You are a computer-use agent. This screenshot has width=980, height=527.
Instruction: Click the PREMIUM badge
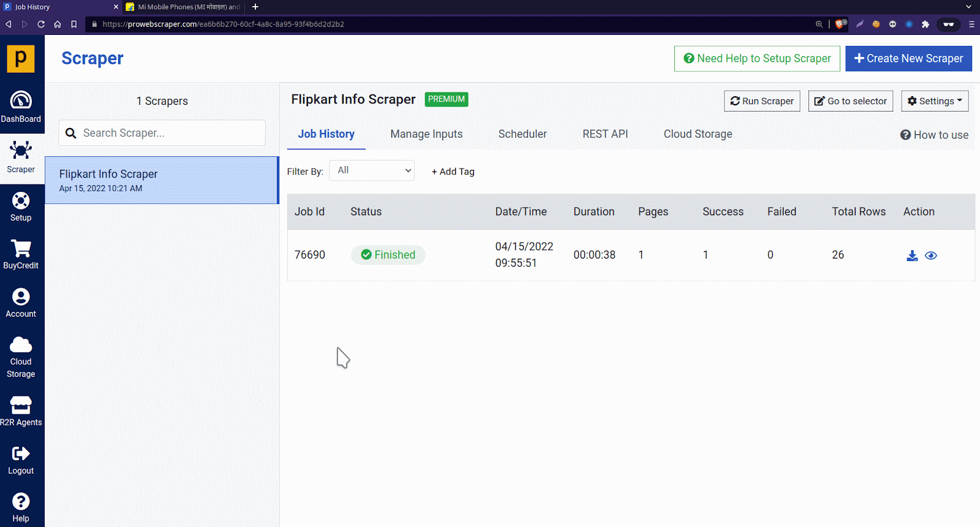coord(447,99)
